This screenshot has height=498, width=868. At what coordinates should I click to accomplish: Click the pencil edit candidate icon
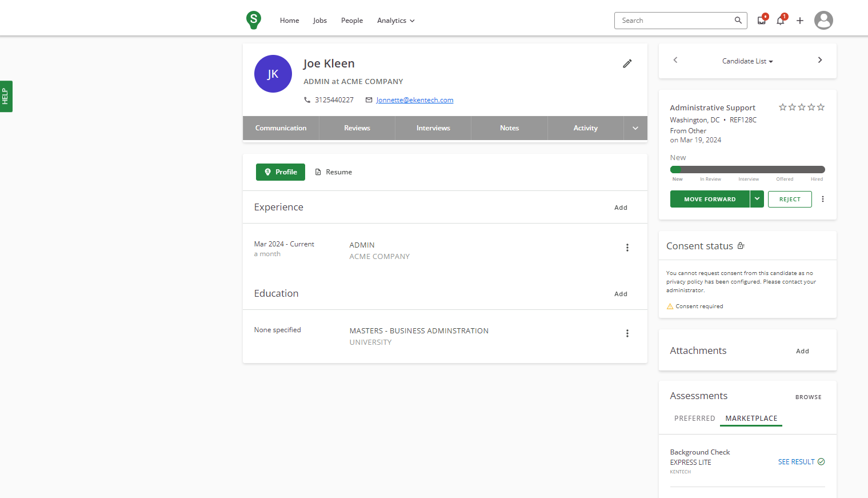[x=627, y=63]
